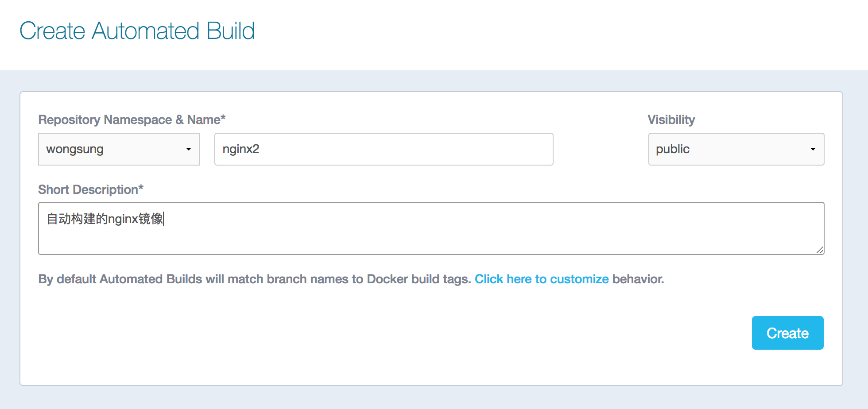Viewport: 868px width, 409px height.
Task: Click the repository name field containing nginx2
Action: click(384, 149)
